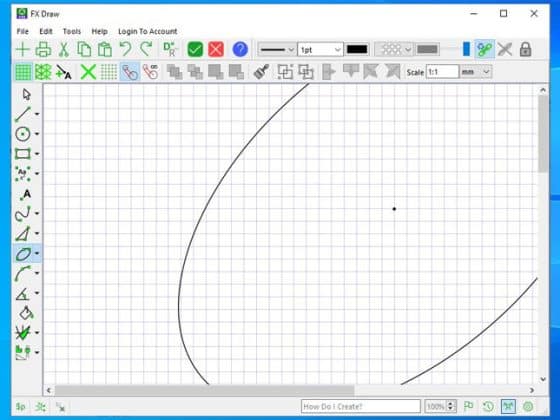Select the circle drawing tool

click(x=23, y=134)
